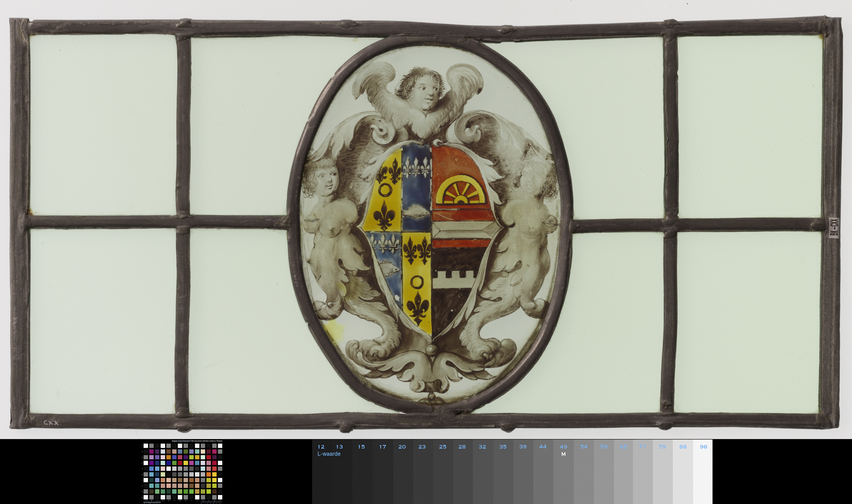The image size is (852, 504).
Task: Select the light gray patch labeled 88
Action: pyautogui.click(x=683, y=472)
